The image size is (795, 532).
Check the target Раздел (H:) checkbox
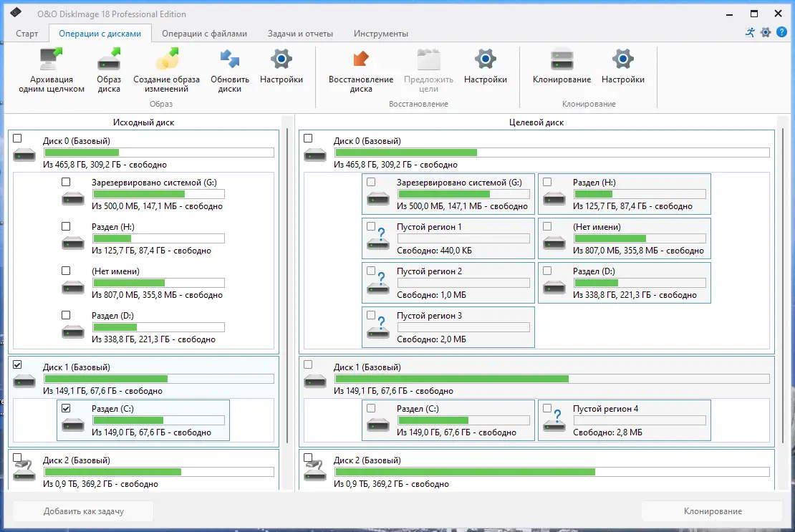point(547,182)
